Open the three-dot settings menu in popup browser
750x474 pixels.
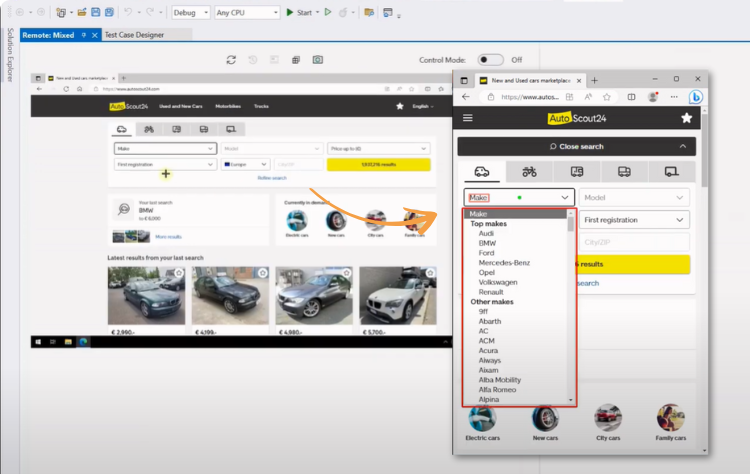[674, 97]
